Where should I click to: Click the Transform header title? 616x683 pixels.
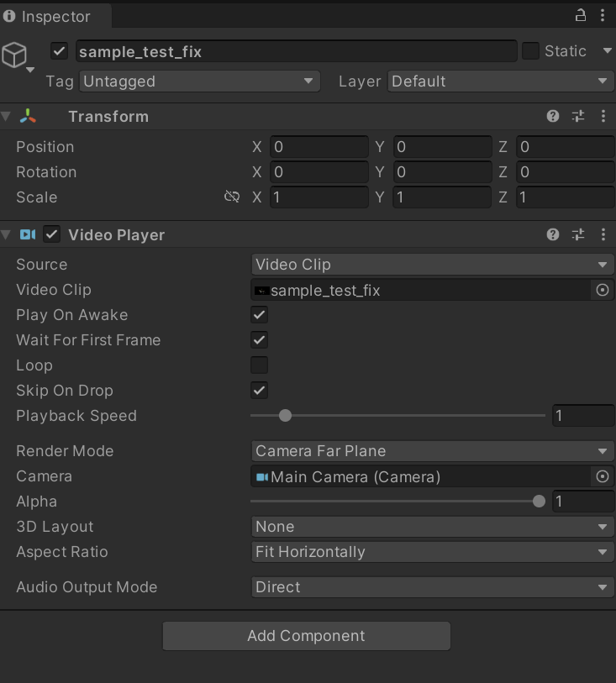(x=108, y=116)
